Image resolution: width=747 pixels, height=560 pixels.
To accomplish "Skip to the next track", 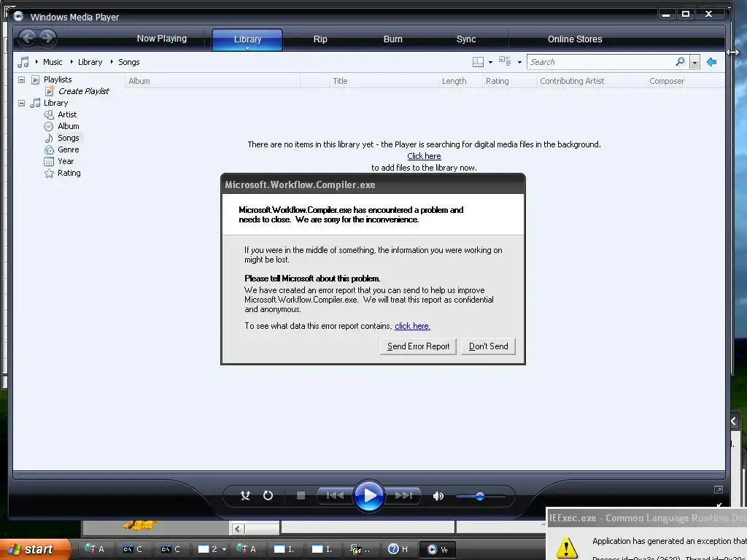I will tap(403, 496).
